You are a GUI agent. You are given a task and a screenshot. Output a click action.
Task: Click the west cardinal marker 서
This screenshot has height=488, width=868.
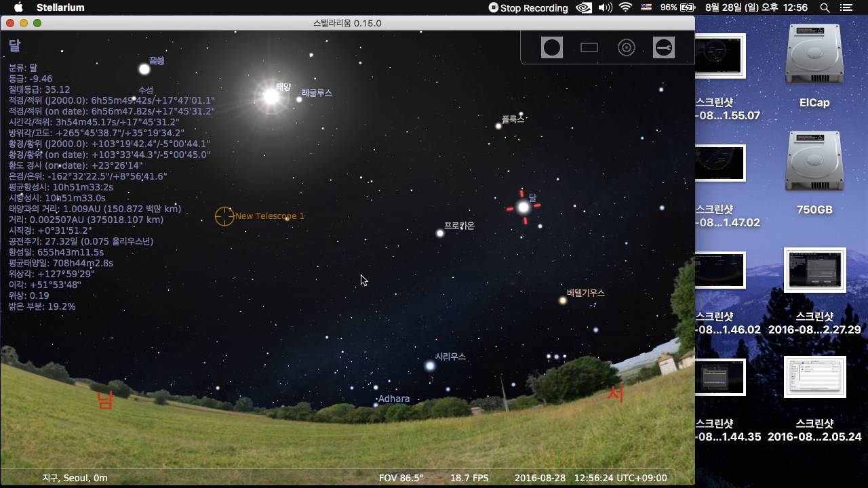615,394
